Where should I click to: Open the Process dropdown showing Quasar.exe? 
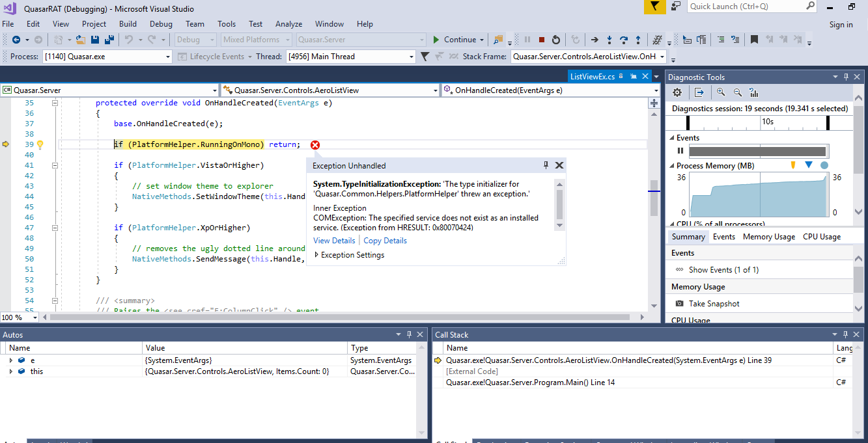point(168,57)
